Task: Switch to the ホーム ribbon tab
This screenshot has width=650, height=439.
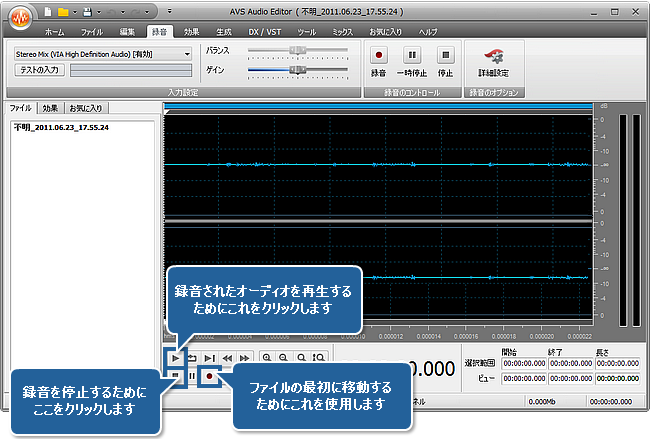Action: (55, 32)
